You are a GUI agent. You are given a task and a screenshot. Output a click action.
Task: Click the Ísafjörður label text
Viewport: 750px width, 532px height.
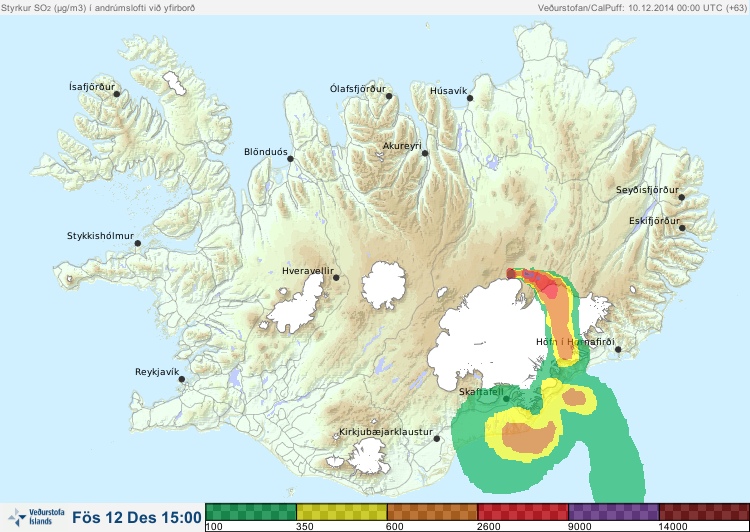(x=92, y=87)
